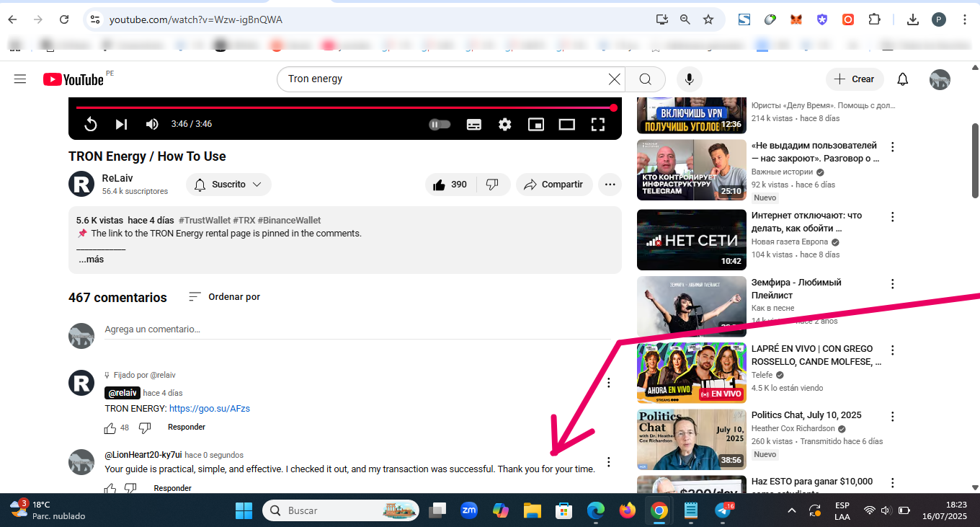
Task: Click the Crear button
Action: point(854,79)
